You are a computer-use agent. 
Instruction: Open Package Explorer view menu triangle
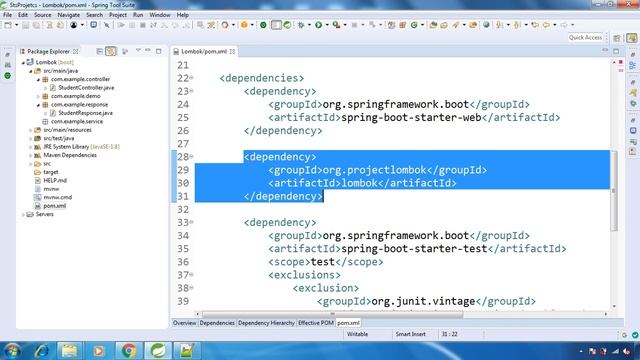click(x=138, y=51)
